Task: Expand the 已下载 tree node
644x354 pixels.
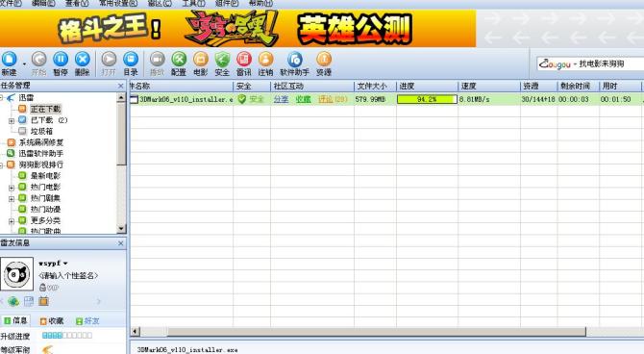Action: (x=12, y=121)
